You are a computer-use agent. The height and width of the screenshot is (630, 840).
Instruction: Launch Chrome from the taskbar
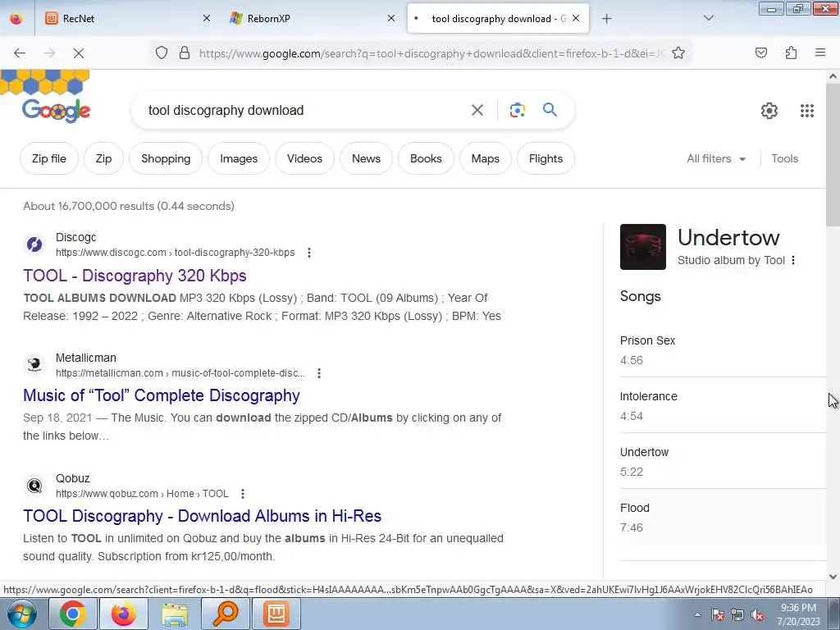coord(72,614)
